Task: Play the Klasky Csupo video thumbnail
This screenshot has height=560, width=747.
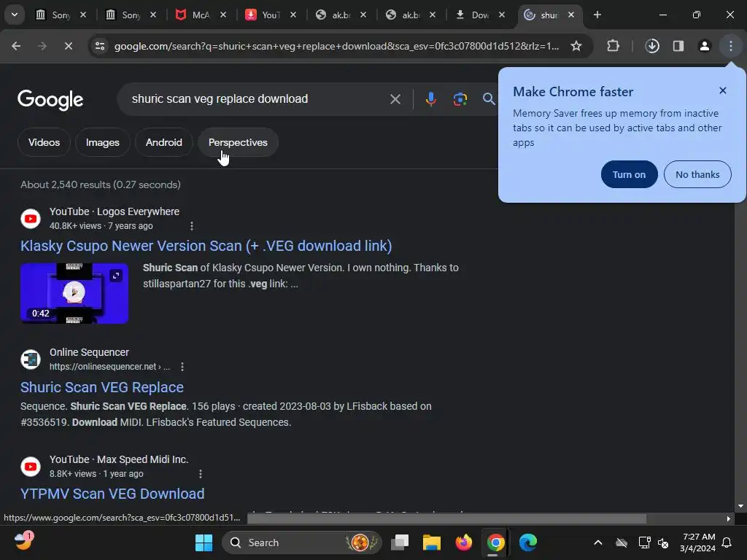Action: pyautogui.click(x=74, y=293)
